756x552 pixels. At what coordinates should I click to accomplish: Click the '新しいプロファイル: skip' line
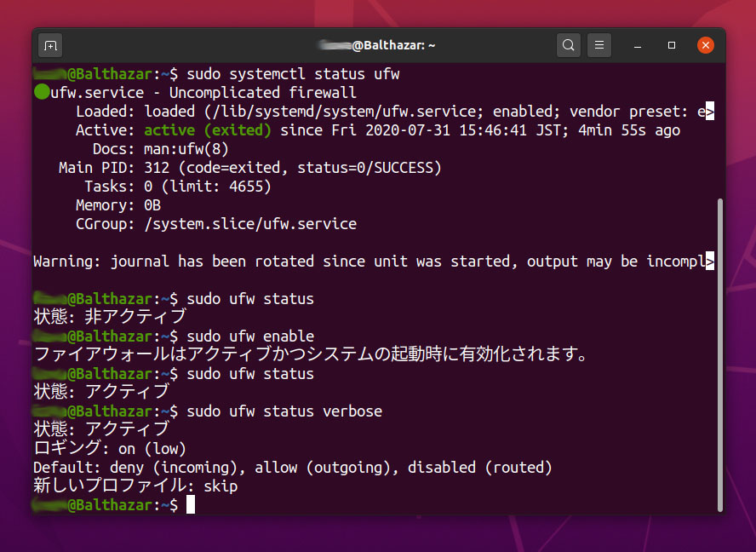point(135,486)
